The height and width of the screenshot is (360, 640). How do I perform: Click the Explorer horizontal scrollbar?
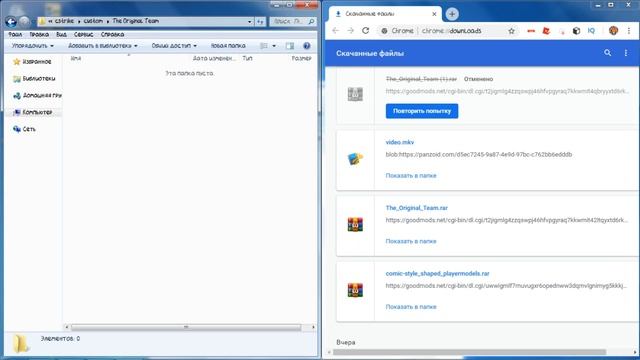click(186, 327)
